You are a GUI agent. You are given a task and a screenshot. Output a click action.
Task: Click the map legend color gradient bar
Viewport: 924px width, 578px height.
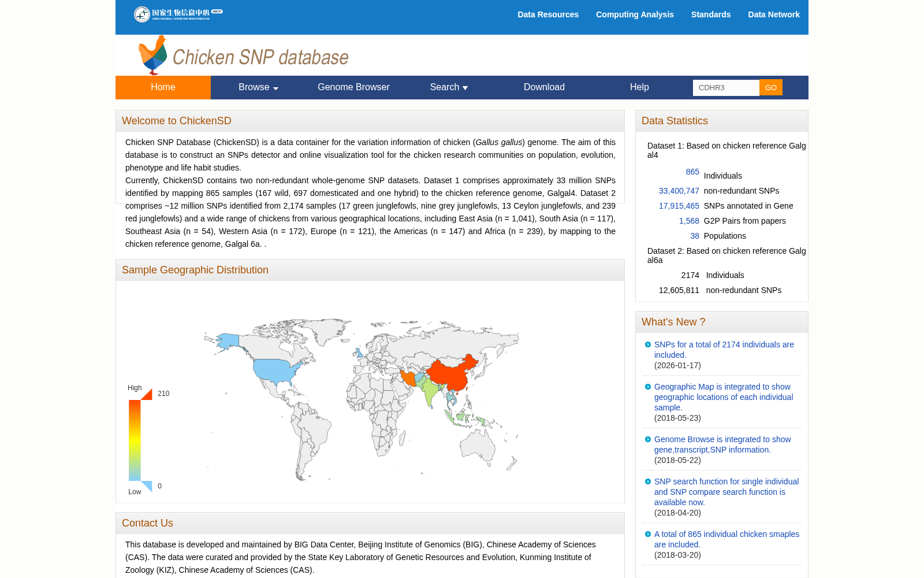click(135, 440)
